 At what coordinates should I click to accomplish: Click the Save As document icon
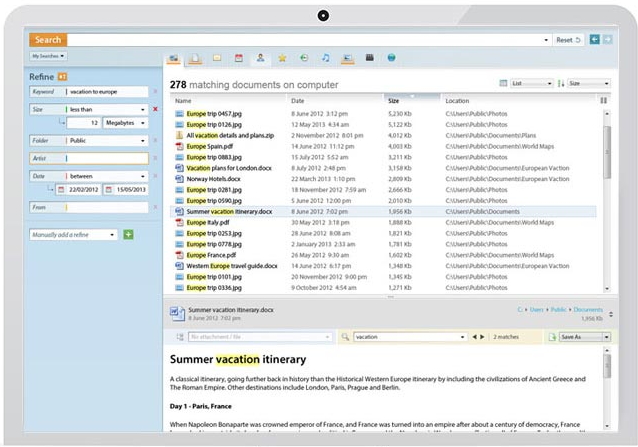[552, 337]
